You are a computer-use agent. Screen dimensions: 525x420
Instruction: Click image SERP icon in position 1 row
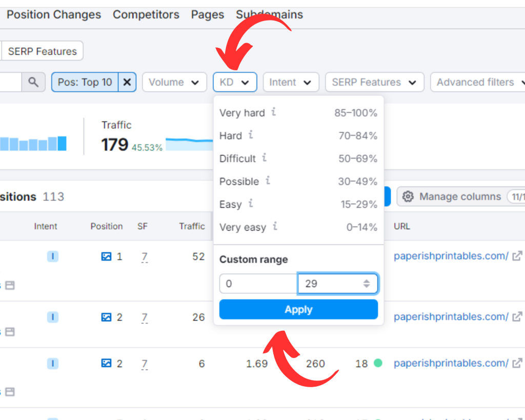click(106, 256)
